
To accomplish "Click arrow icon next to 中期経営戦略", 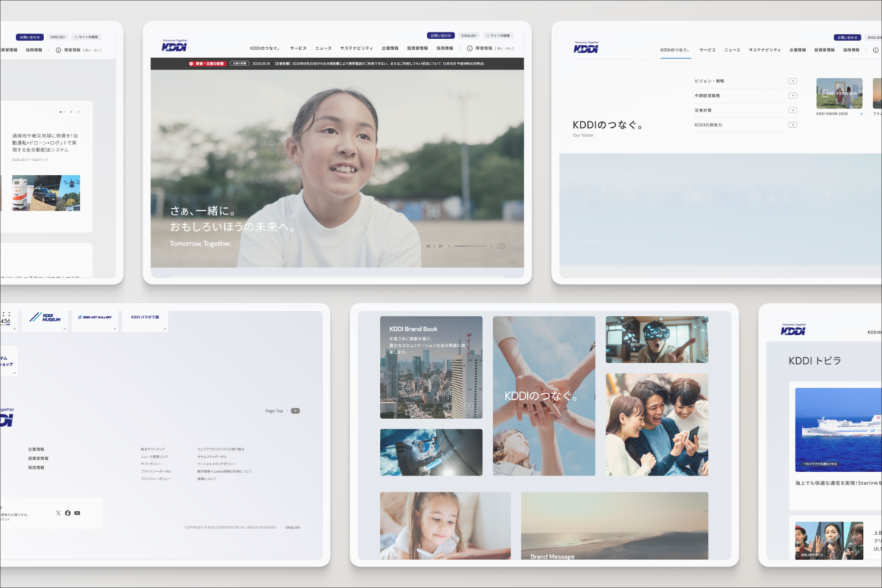I will click(x=792, y=96).
